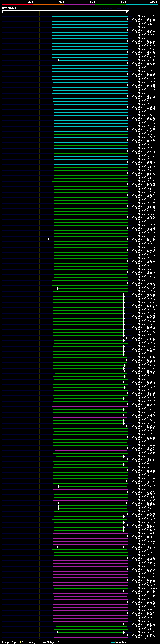Image resolution: width=160 pixels, height=644 pixels.
Task: Select label UniRef100_A7QUS8
Action: (x=143, y=621)
